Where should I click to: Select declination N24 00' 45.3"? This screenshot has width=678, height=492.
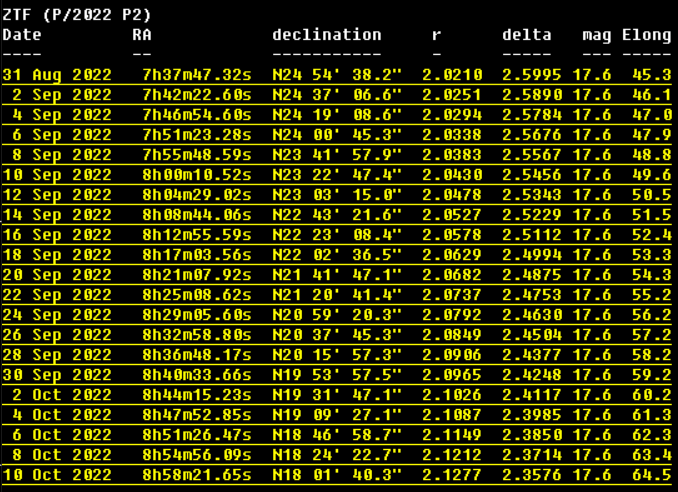click(x=337, y=135)
